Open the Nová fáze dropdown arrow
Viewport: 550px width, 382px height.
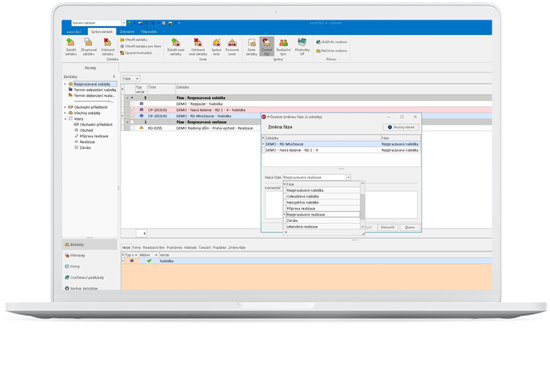348,177
